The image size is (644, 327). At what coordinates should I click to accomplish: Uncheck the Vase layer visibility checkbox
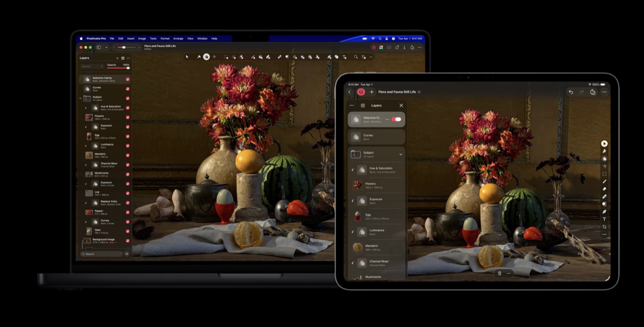[x=128, y=231]
